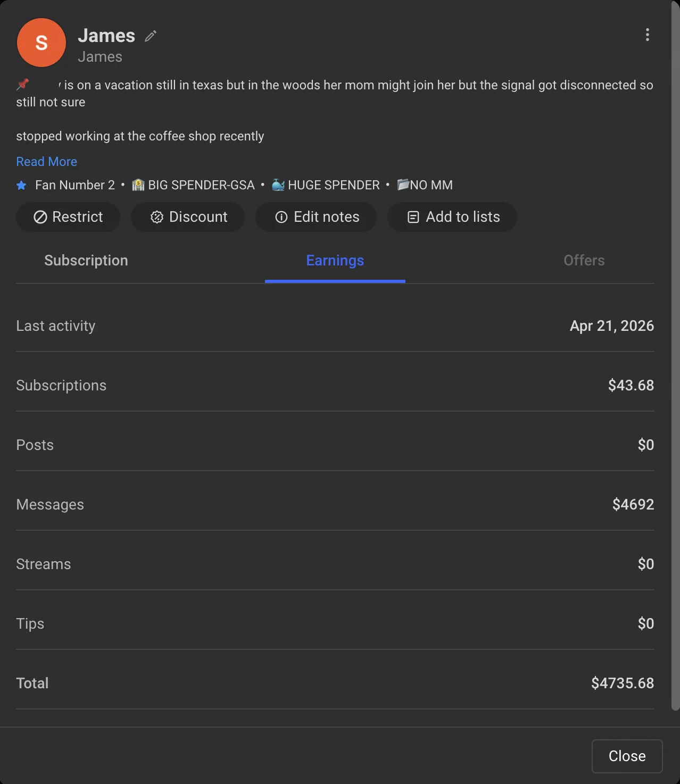Click the no-entry icon on Restrict button

point(40,217)
